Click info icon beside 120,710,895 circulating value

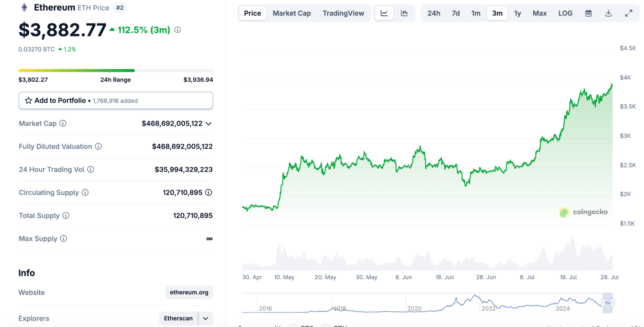pos(209,193)
